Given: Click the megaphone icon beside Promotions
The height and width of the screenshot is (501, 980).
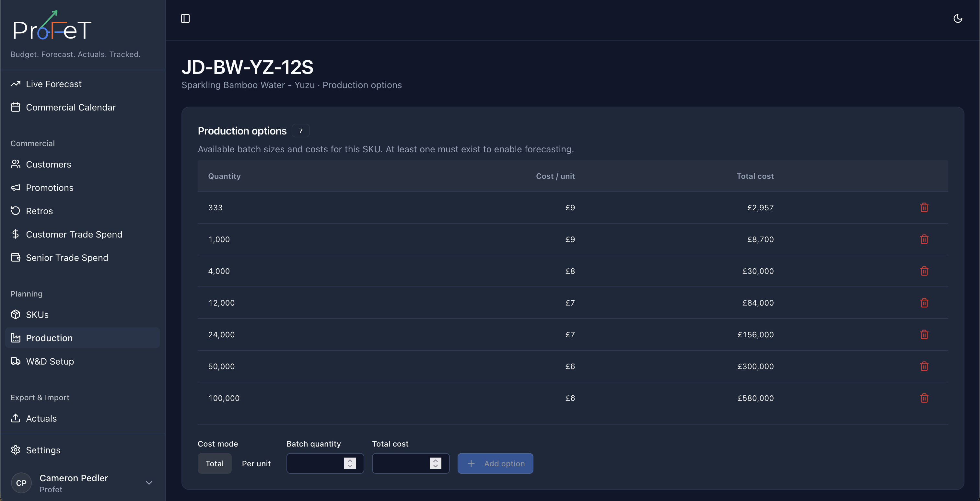Looking at the screenshot, I should tap(16, 188).
